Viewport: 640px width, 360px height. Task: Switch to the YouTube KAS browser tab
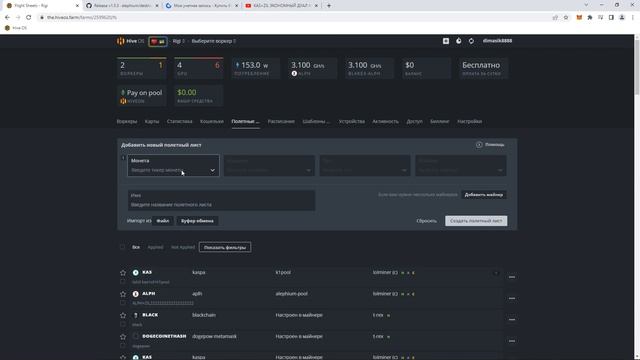[x=281, y=6]
